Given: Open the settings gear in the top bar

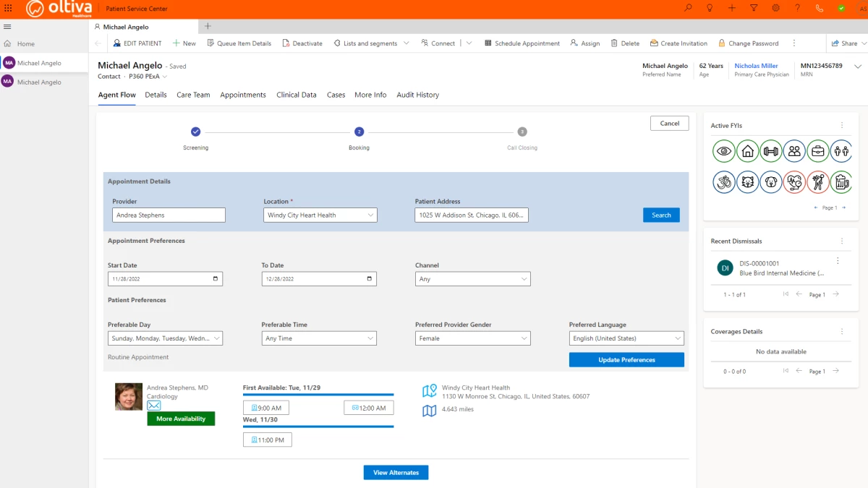Looking at the screenshot, I should [x=775, y=8].
